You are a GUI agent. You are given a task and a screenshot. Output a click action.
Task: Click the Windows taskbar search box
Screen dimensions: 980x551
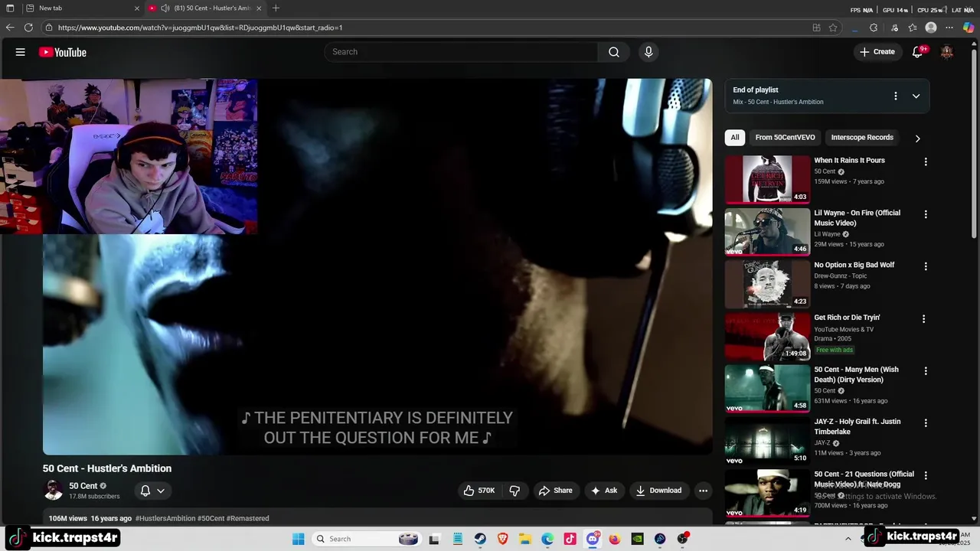tap(366, 539)
